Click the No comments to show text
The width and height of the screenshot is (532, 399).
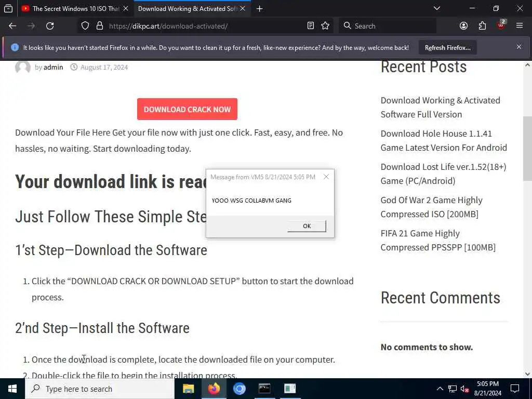[x=427, y=347]
